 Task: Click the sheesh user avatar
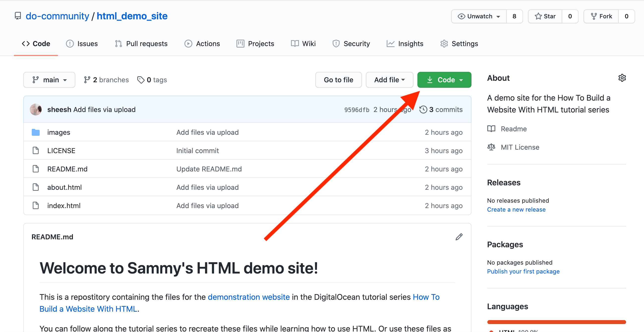(x=36, y=110)
